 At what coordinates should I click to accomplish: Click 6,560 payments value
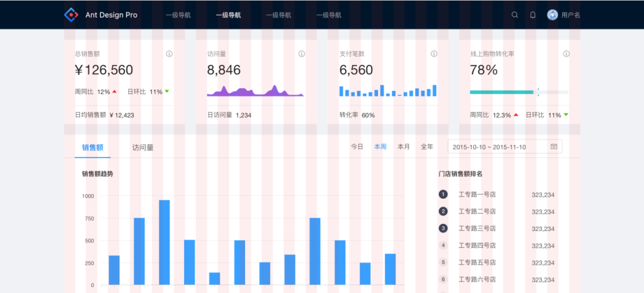pyautogui.click(x=356, y=70)
